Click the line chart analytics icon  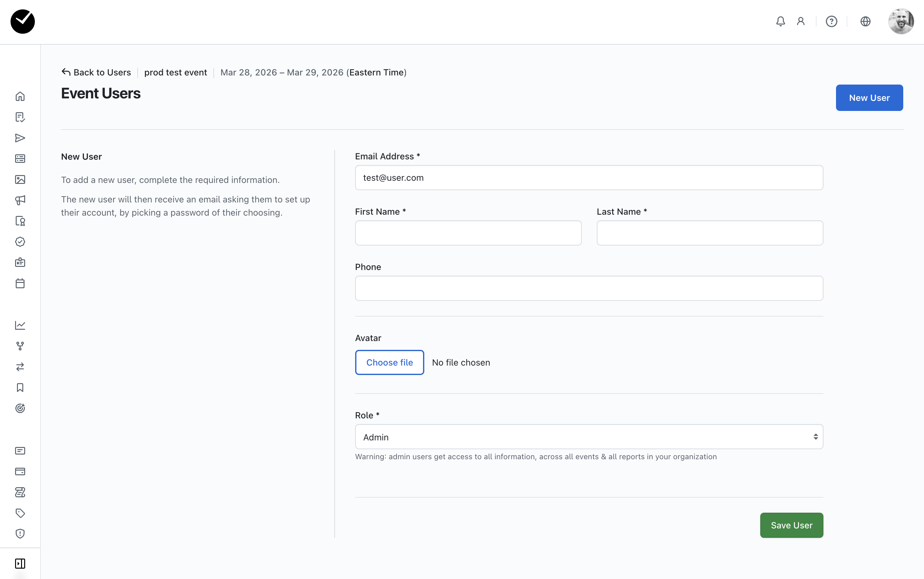pos(20,325)
